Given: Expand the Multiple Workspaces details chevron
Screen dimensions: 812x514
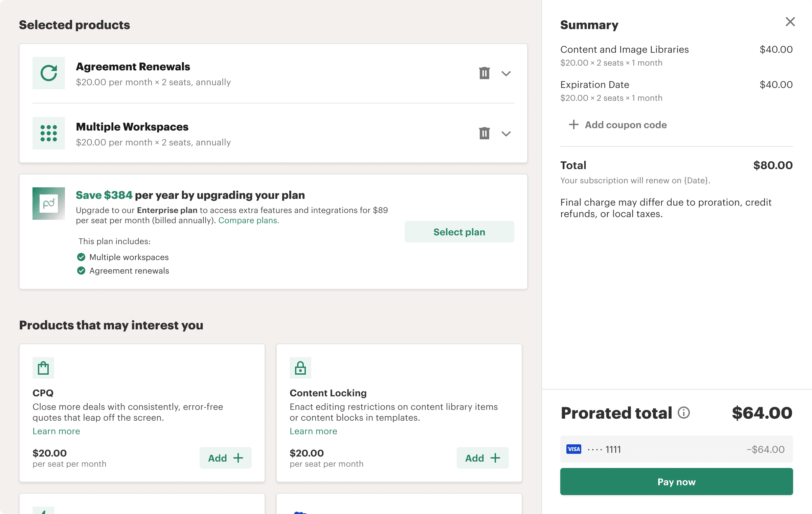Looking at the screenshot, I should 506,134.
